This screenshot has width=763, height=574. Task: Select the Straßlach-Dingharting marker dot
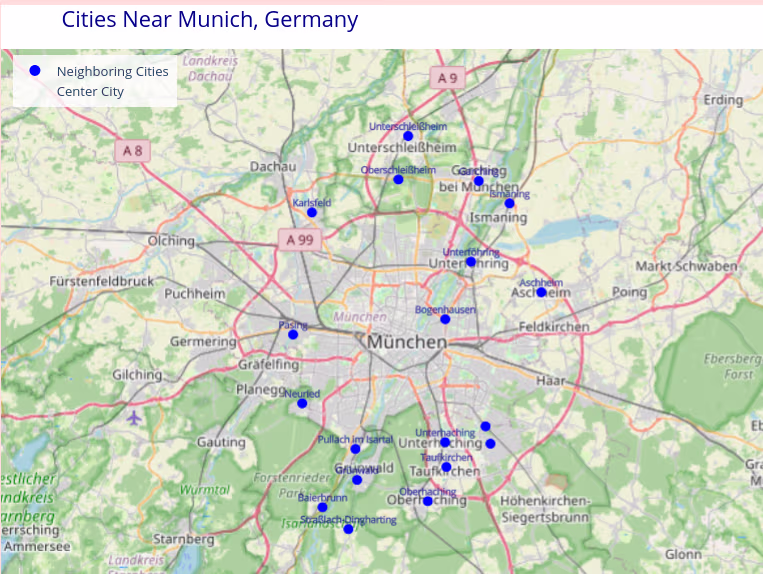[x=348, y=529]
